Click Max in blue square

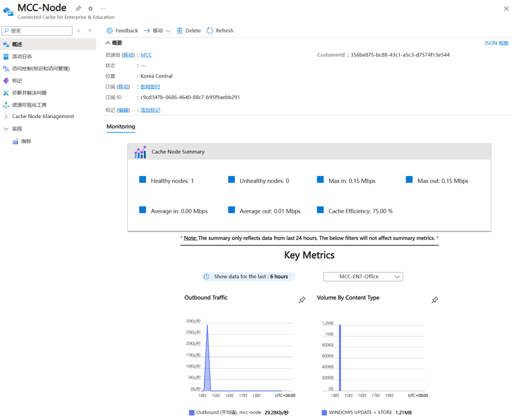pyautogui.click(x=321, y=179)
